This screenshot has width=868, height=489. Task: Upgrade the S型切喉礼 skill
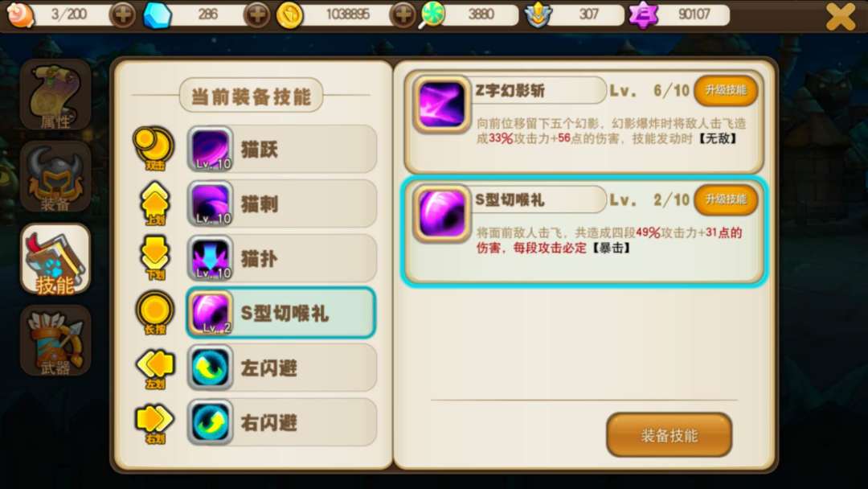(x=726, y=199)
